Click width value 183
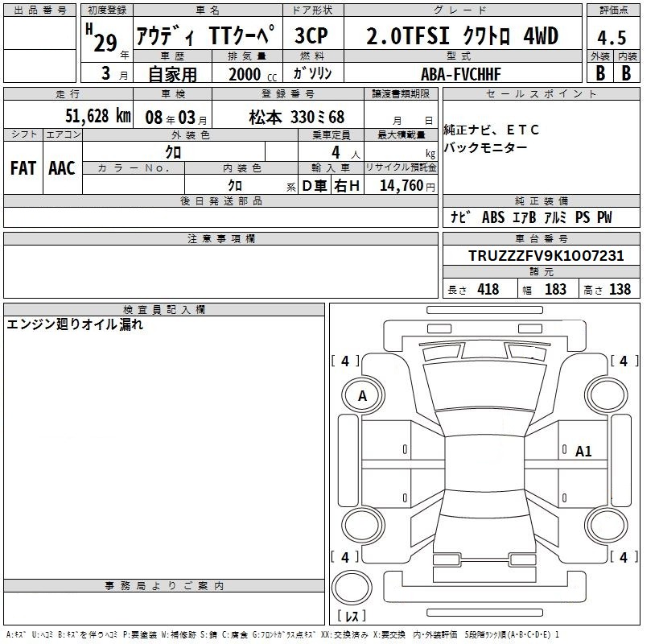 click(555, 289)
